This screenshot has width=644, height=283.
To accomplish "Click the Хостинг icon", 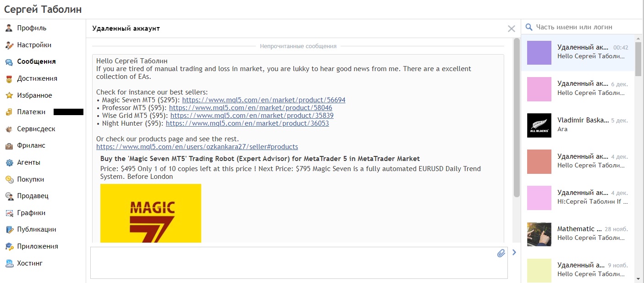I will click(9, 263).
